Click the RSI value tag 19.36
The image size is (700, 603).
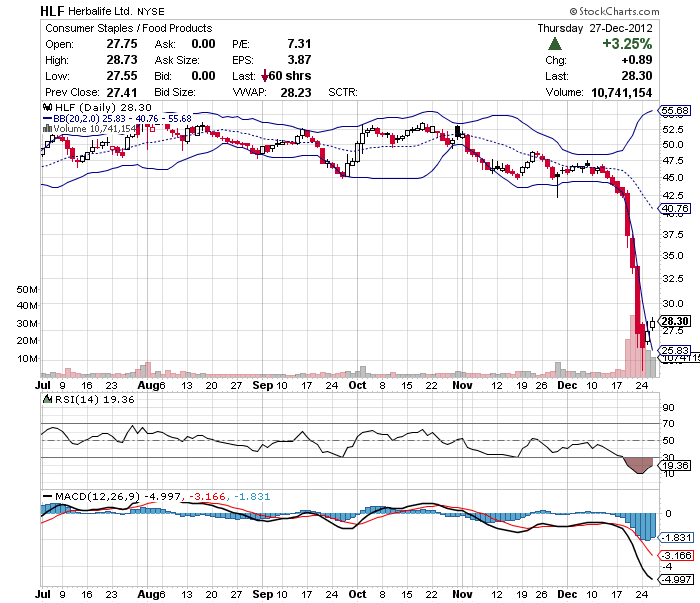point(675,466)
